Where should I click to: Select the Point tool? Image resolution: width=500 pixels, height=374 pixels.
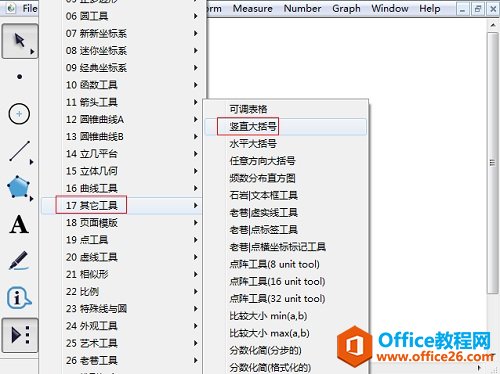(x=19, y=77)
